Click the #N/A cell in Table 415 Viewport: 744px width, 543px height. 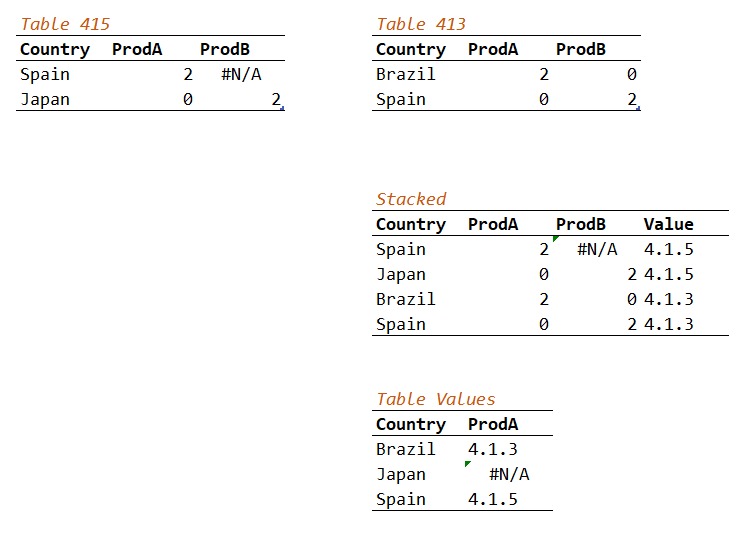click(x=241, y=75)
